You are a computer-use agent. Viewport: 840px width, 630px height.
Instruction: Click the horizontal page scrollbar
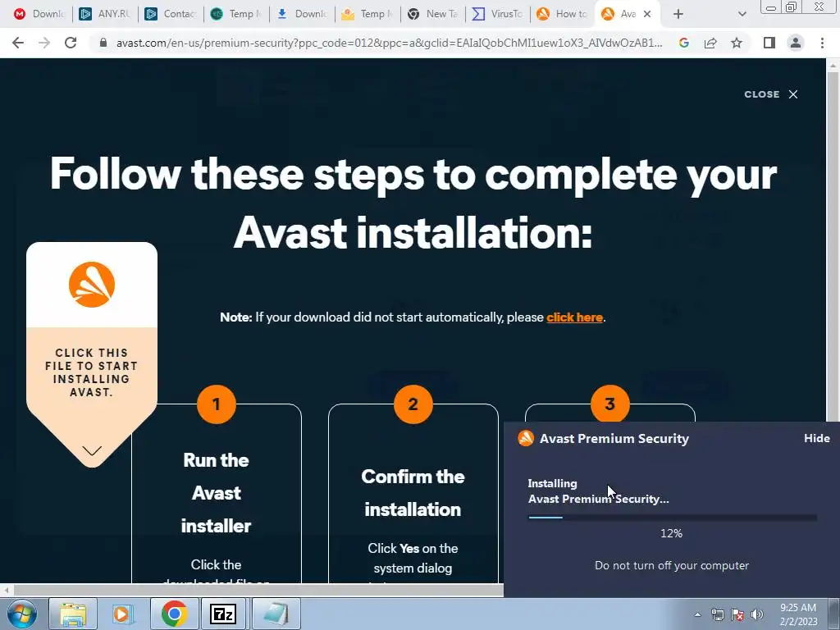[x=257, y=591]
